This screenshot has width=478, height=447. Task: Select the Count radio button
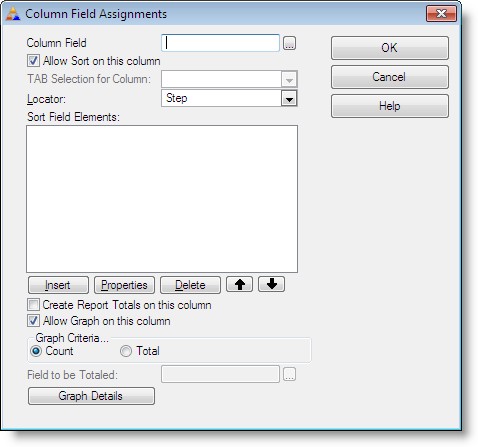pos(36,351)
